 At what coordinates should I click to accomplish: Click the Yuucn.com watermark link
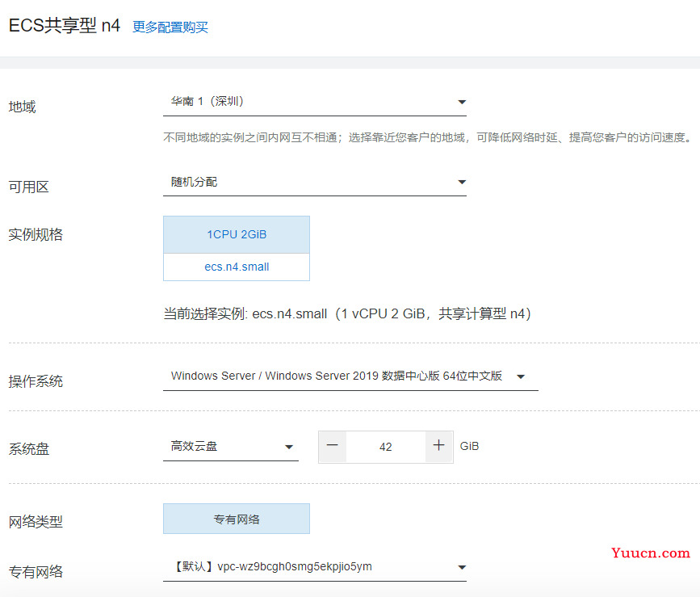(651, 553)
